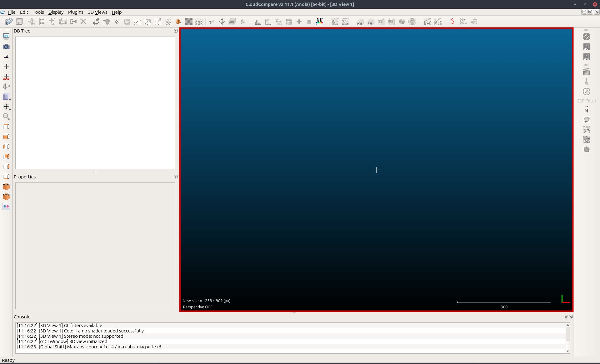Viewport: 600px width, 364px height.
Task: Float the DB Tree panel
Action: pyautogui.click(x=176, y=31)
